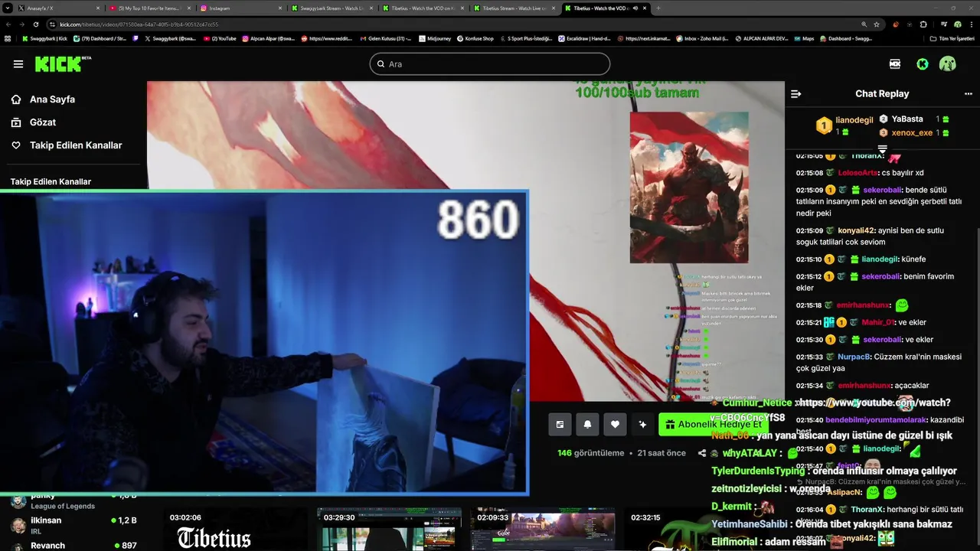Open the VOD thumbnail marked 02:32:15

(x=695, y=528)
